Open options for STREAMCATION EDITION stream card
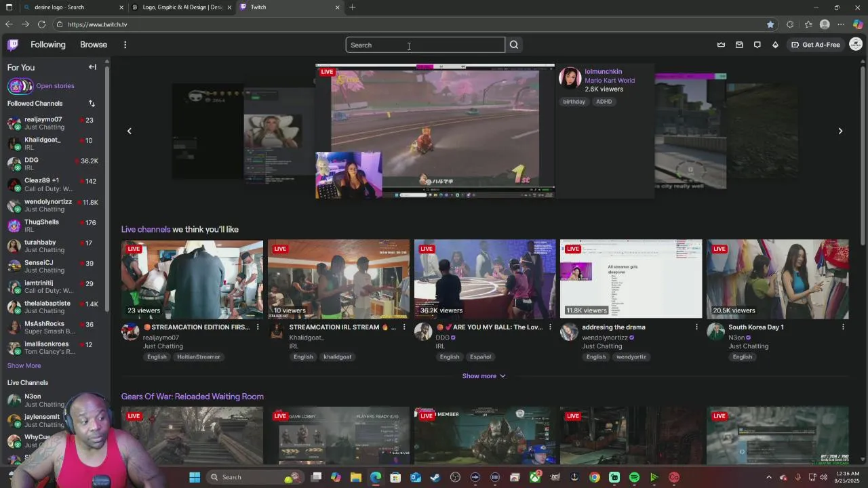868x488 pixels. 258,327
